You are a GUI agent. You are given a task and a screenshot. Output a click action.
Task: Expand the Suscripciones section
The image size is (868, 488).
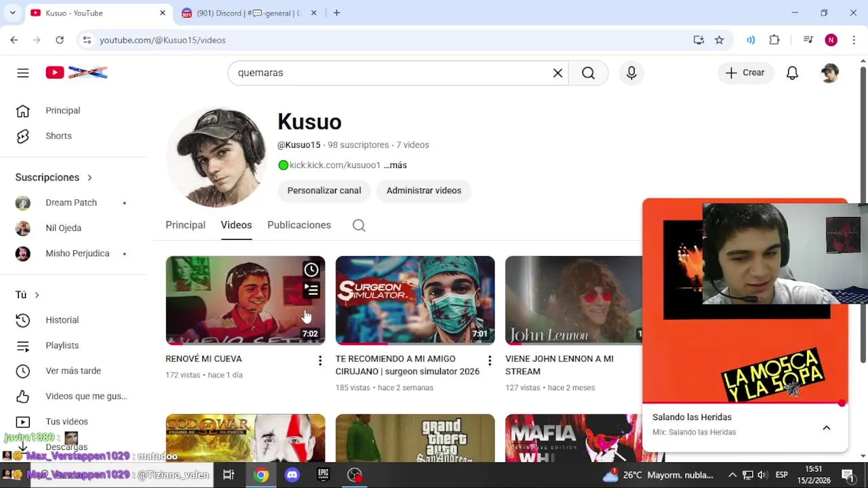coord(54,178)
